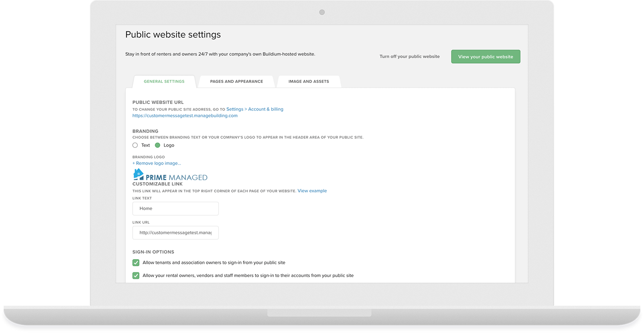644x333 pixels.
Task: Click Remove logo image link
Action: click(x=157, y=163)
